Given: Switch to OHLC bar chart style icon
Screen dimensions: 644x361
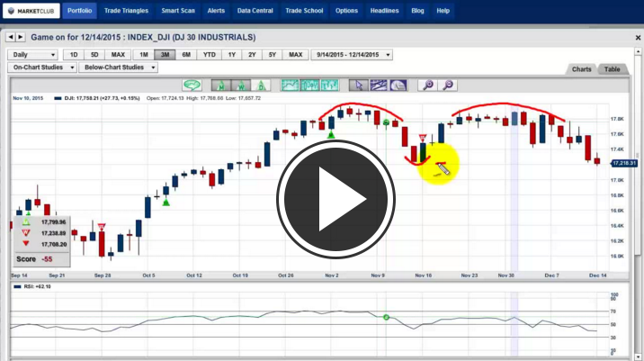Looking at the screenshot, I should (329, 86).
